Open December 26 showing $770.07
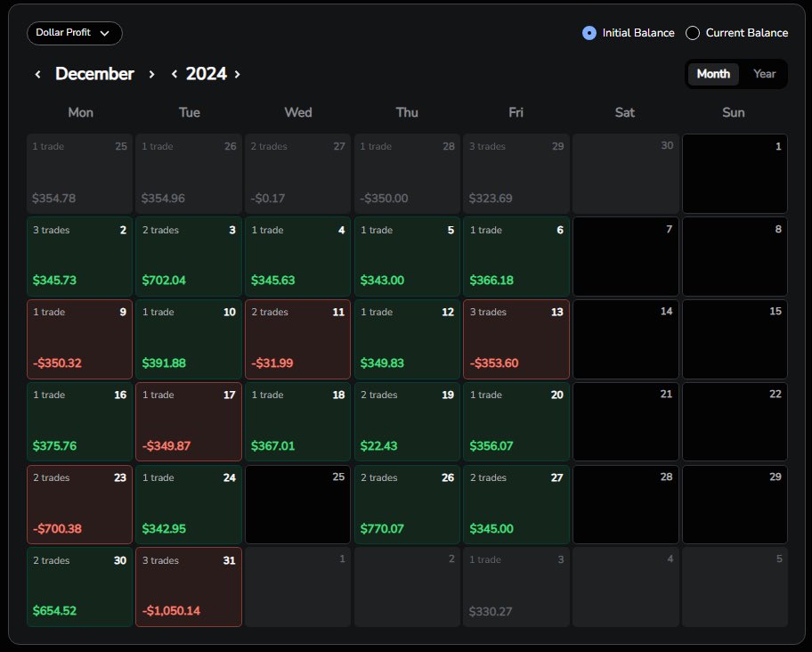This screenshot has width=812, height=652. point(407,504)
